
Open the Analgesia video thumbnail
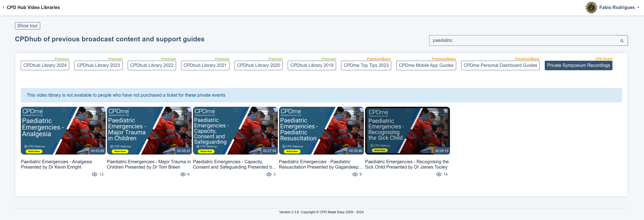tap(63, 131)
